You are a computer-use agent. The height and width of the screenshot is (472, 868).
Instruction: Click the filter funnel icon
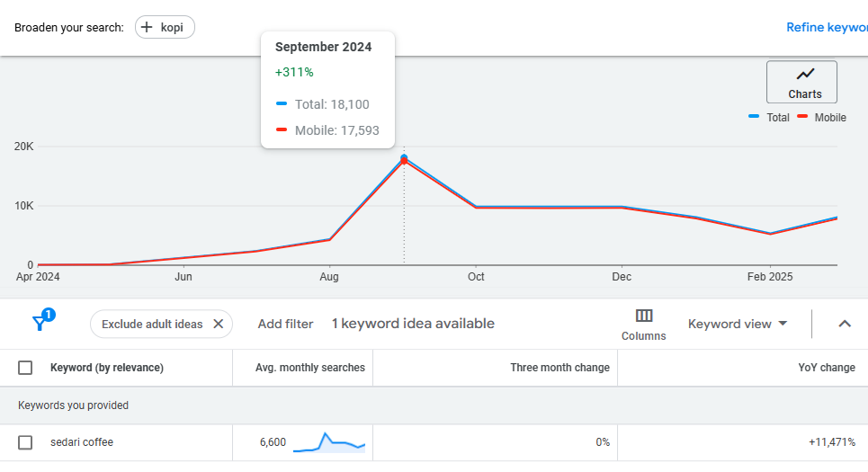pos(40,324)
